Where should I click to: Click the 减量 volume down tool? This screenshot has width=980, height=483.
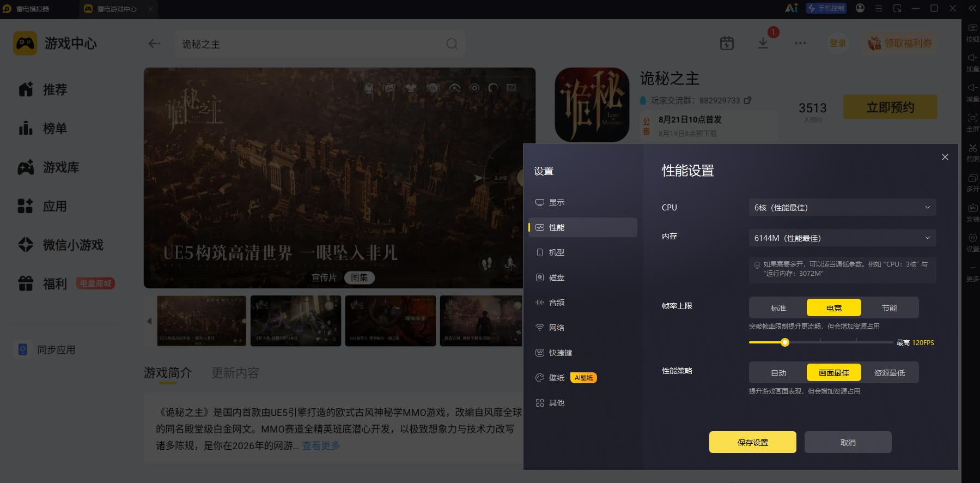pyautogui.click(x=972, y=93)
